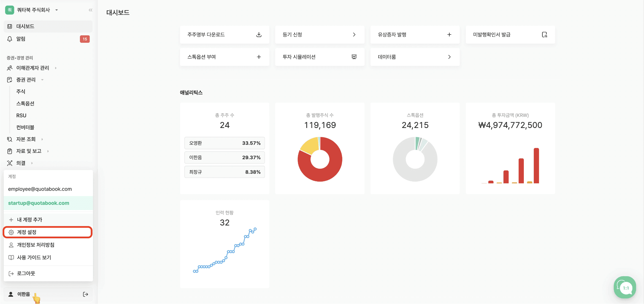This screenshot has width=644, height=305.
Task: Select the 알림 bell icon in sidebar
Action: (10, 39)
